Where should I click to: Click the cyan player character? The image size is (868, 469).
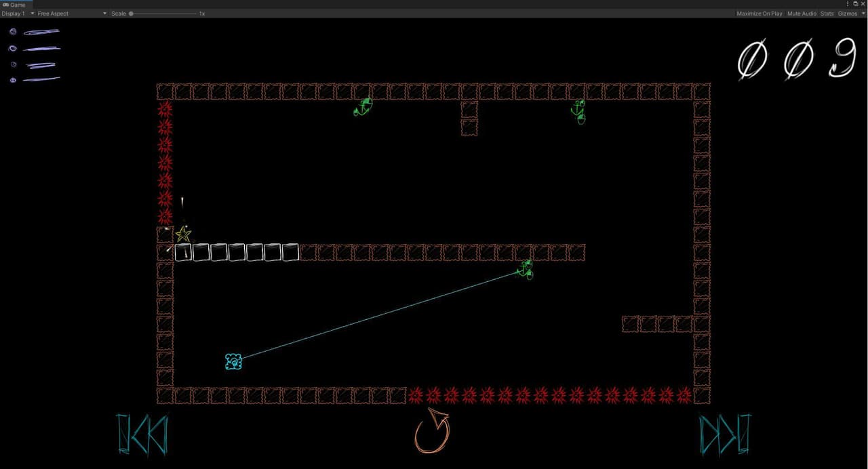click(233, 362)
